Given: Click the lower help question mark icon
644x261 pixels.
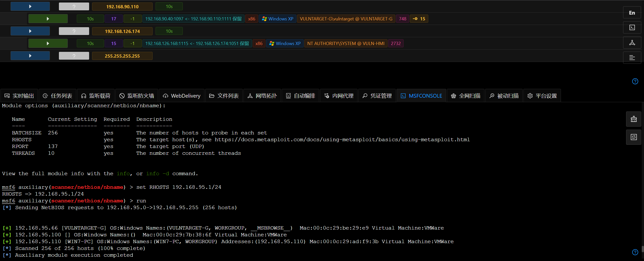Looking at the screenshot, I should point(635,252).
